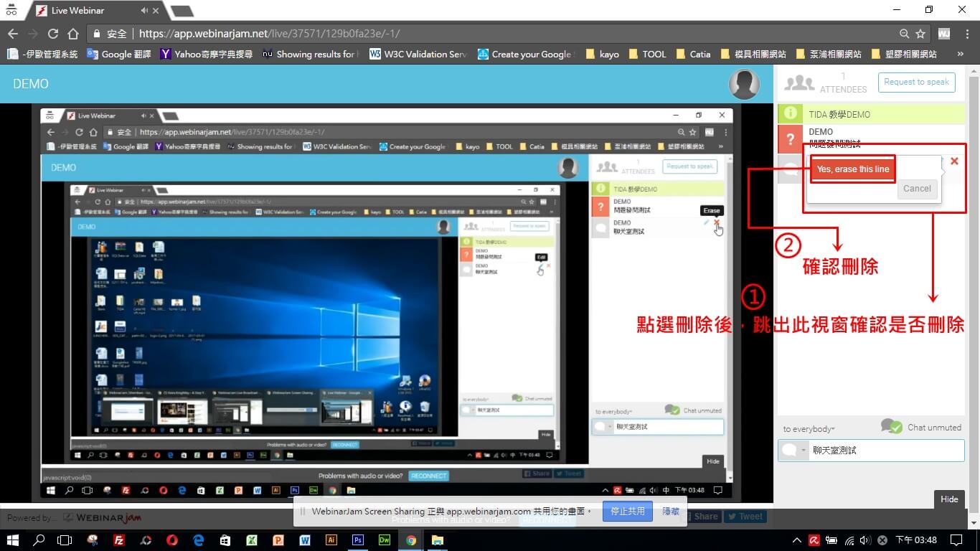Bookmark this page with the star icon
Viewport: 980px width, 551px height.
pyautogui.click(x=920, y=34)
